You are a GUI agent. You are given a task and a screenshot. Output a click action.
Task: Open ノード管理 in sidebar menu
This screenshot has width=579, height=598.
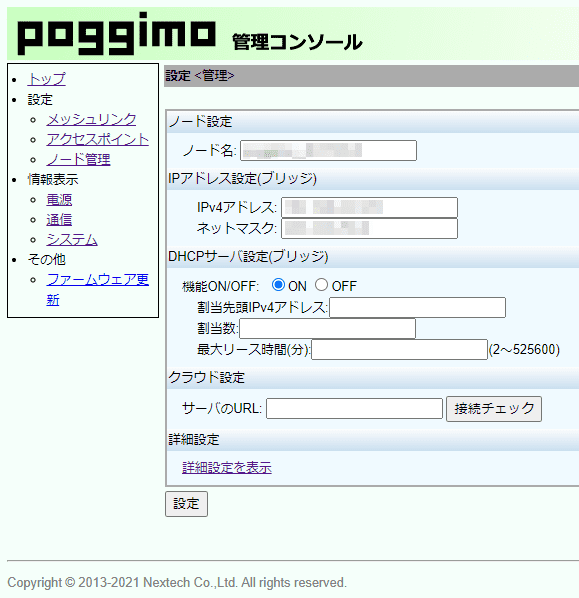pyautogui.click(x=78, y=159)
